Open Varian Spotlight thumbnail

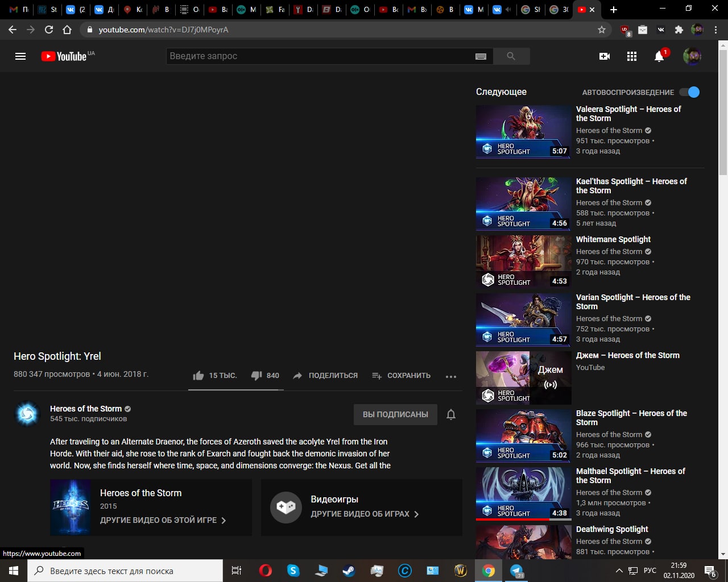point(523,319)
